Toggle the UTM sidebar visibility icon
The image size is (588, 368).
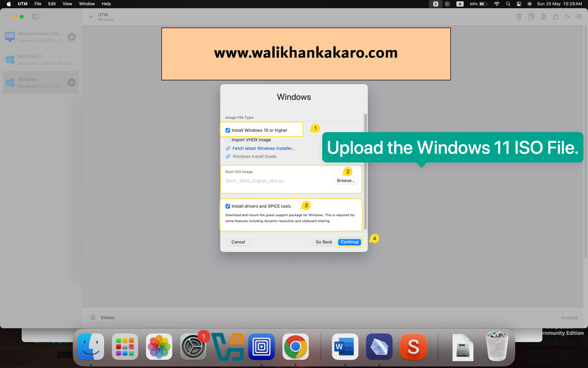pyautogui.click(x=35, y=17)
